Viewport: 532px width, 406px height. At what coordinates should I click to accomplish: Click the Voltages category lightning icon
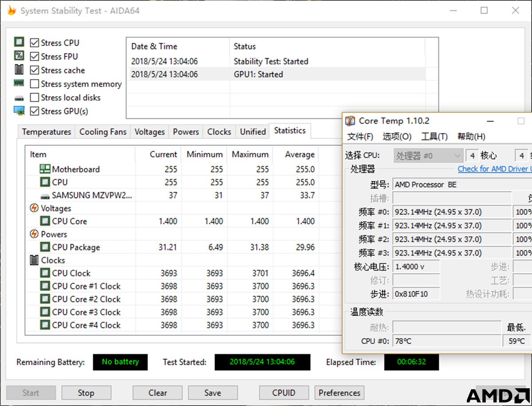(34, 208)
